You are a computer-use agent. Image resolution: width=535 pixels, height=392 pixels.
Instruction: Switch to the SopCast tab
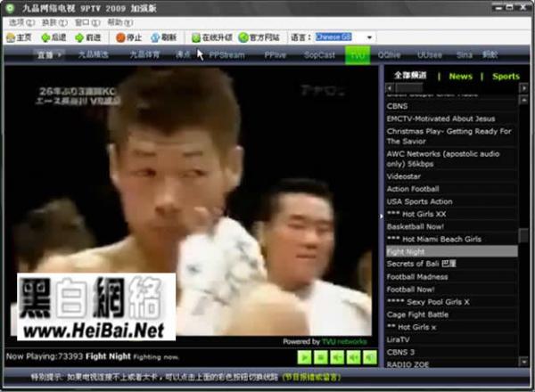(319, 55)
